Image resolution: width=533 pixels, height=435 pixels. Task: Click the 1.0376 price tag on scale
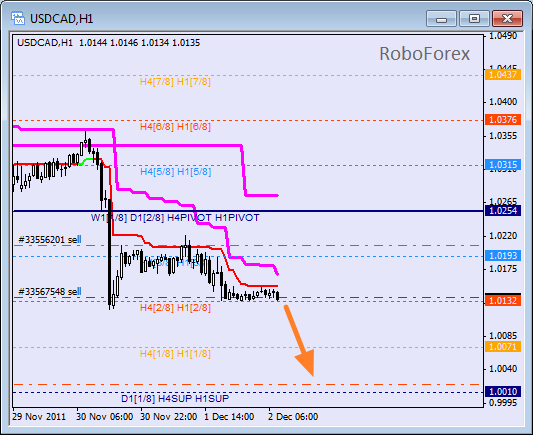click(503, 120)
